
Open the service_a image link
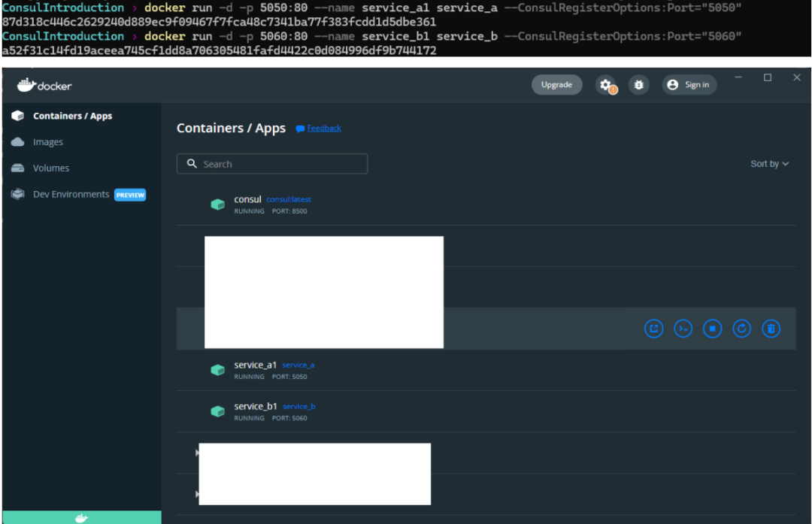[x=298, y=365]
